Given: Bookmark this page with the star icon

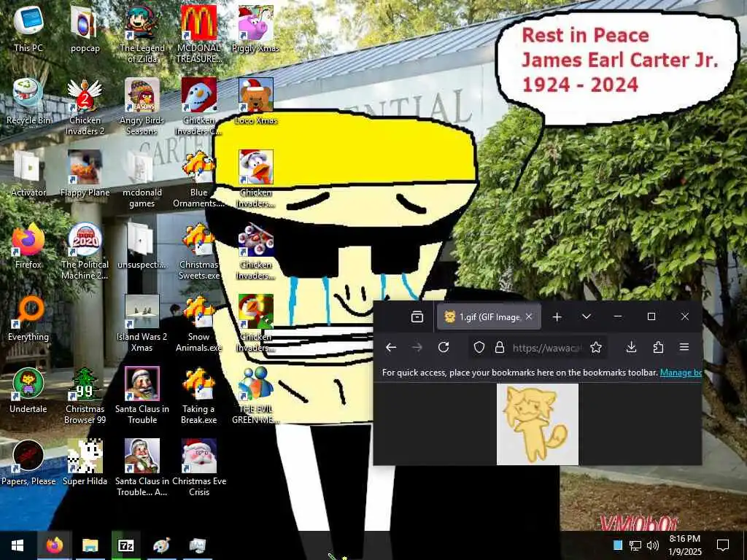Looking at the screenshot, I should pos(595,348).
